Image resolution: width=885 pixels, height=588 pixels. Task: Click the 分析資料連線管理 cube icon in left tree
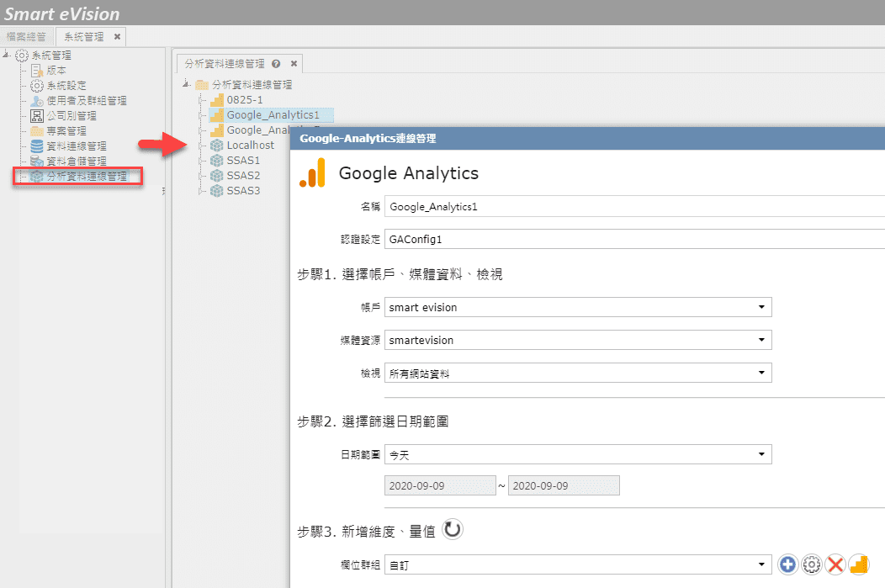pyautogui.click(x=37, y=177)
